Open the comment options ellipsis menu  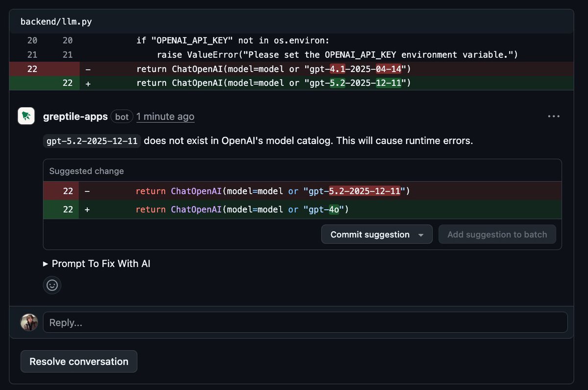554,117
